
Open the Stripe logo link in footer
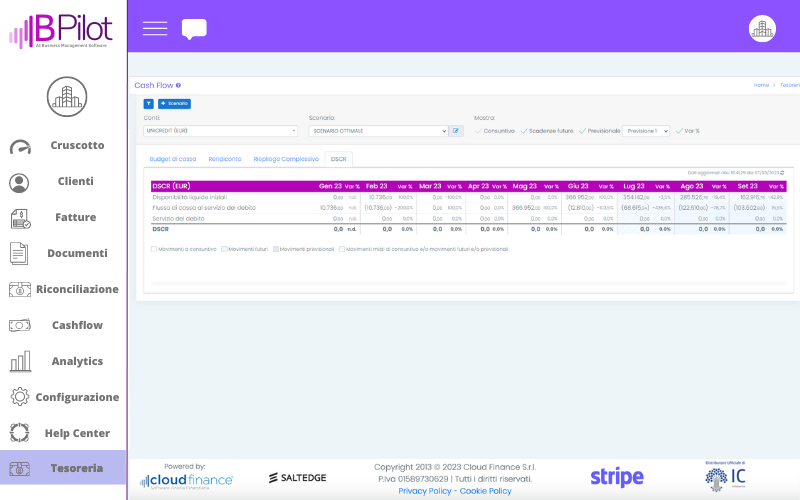coord(617,477)
